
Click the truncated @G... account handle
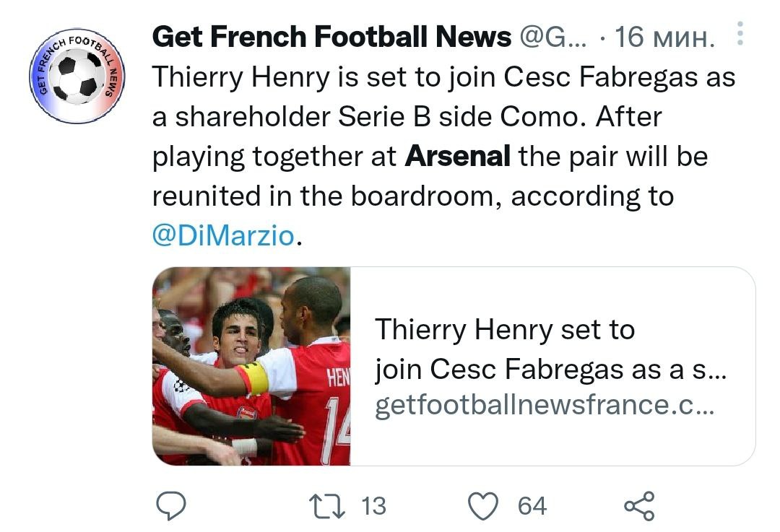pos(555,37)
